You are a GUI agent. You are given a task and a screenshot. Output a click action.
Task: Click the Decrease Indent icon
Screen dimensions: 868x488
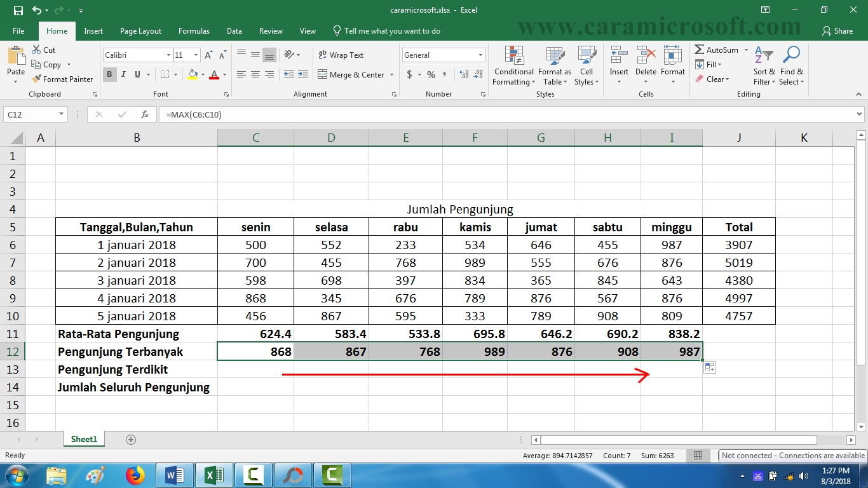pos(289,74)
